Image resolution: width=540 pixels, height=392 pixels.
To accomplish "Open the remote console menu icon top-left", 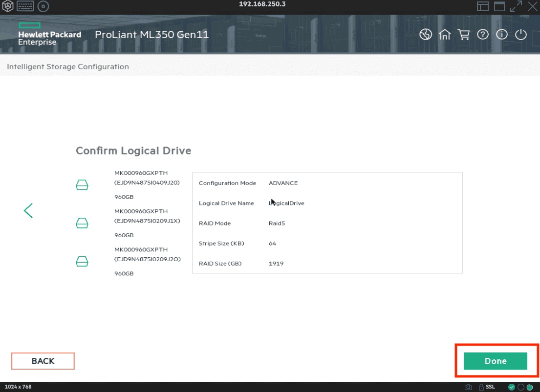I will [x=7, y=6].
